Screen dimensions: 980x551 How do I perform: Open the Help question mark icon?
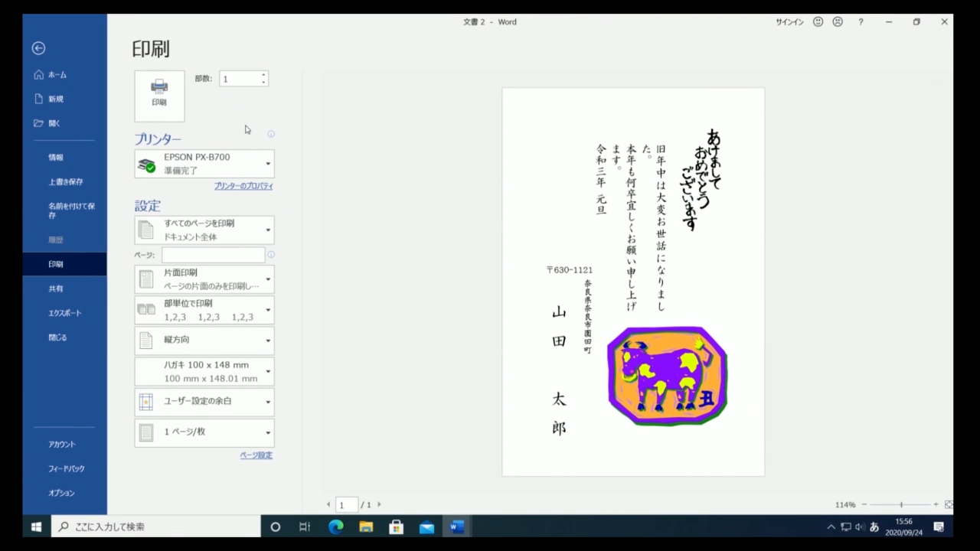861,21
